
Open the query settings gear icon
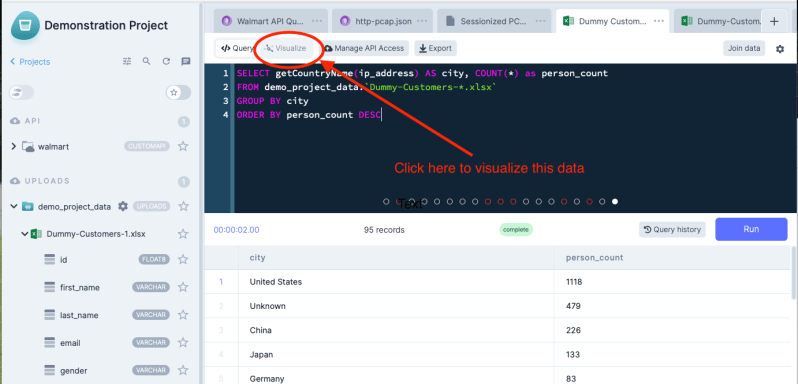[x=780, y=49]
